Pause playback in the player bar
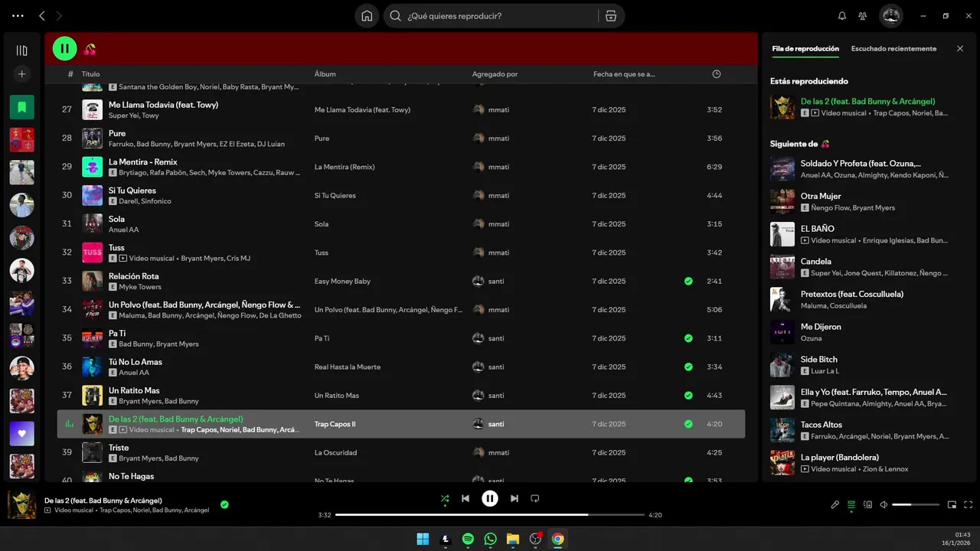Screen dimensions: 980x551 pos(490,499)
